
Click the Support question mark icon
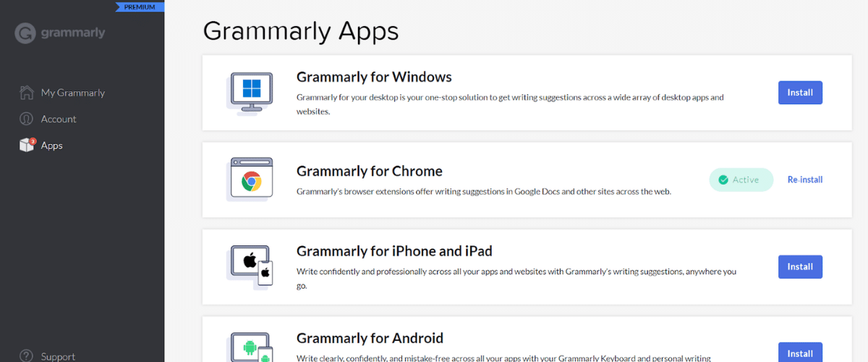[27, 356]
